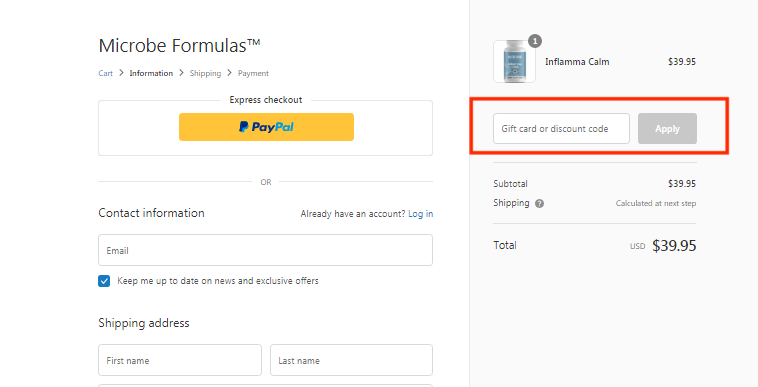This screenshot has height=387, width=758.
Task: Click the Last name input field
Action: [351, 360]
